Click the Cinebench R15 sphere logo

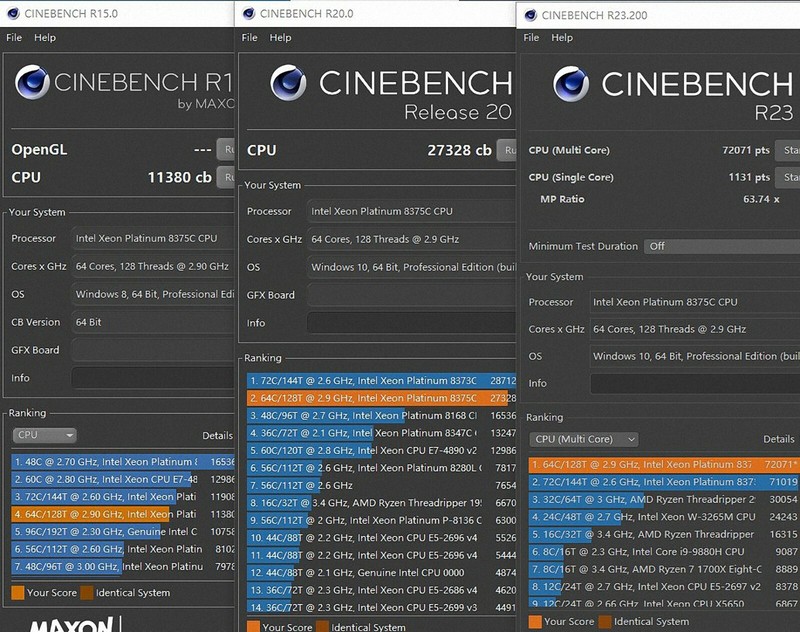(32, 82)
